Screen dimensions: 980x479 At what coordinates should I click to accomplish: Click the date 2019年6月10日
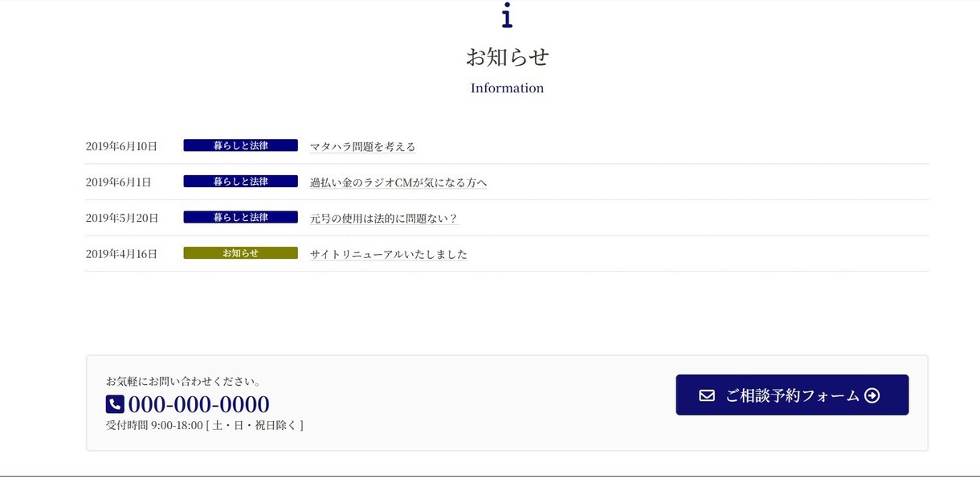point(122,146)
